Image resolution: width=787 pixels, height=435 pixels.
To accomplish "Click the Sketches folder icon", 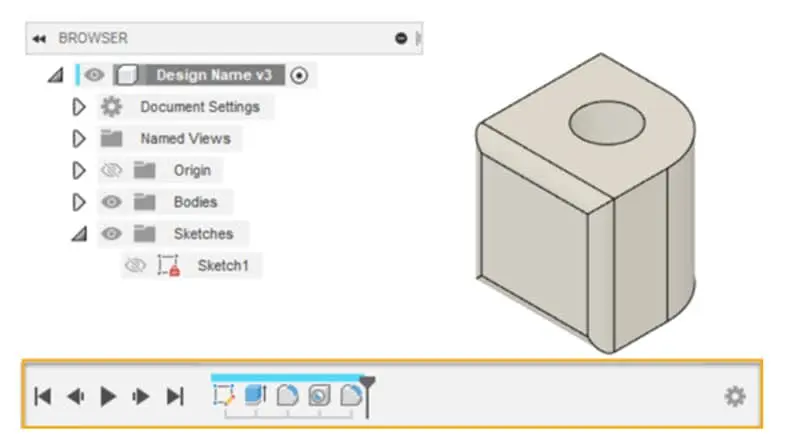I will [145, 233].
